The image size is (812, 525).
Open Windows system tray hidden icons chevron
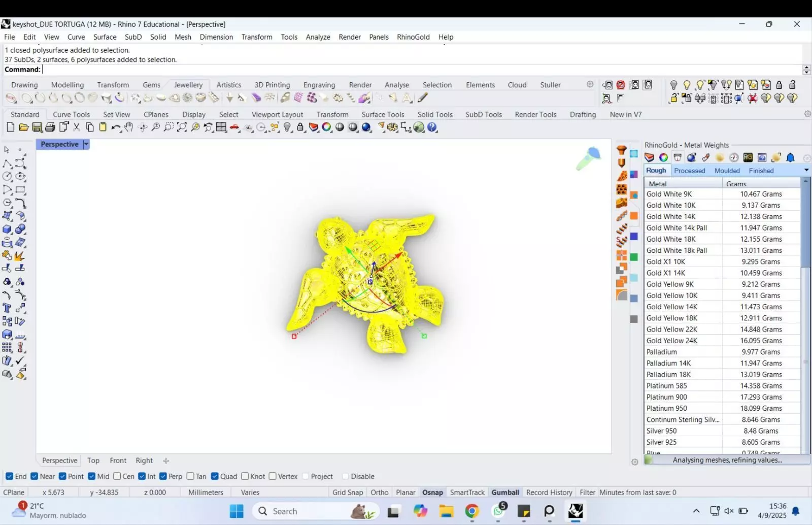coord(696,511)
